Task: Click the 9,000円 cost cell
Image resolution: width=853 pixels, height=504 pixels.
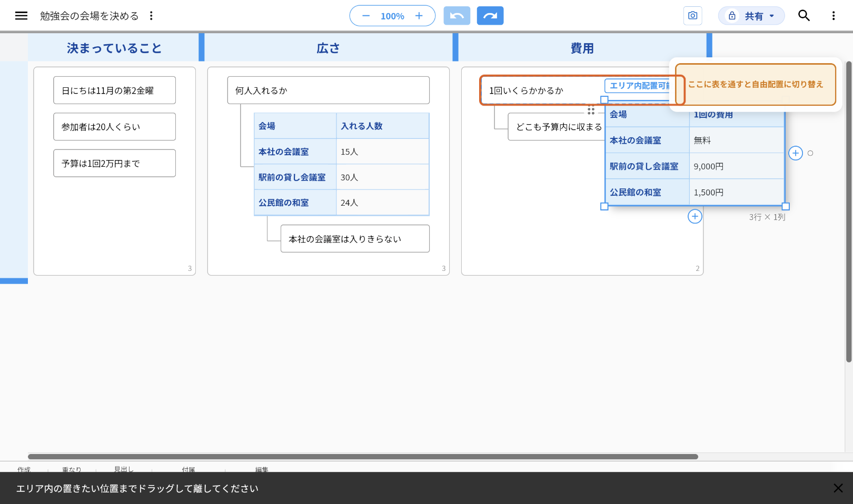Action: (737, 166)
